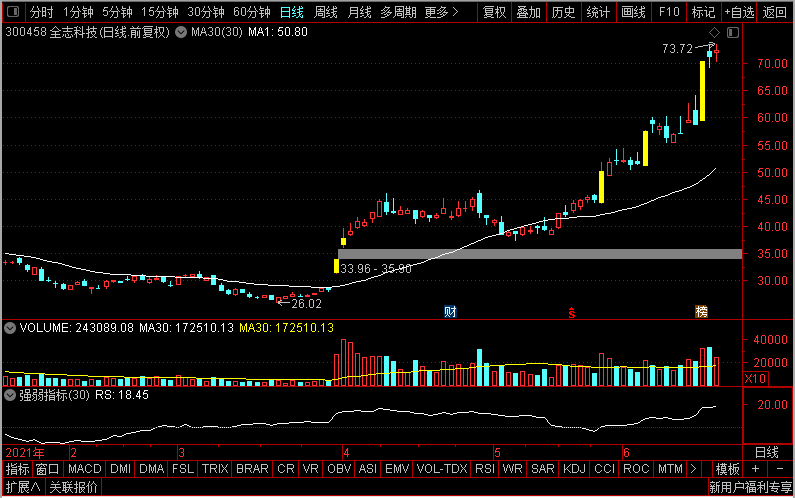Select the VR indicator

[310, 469]
